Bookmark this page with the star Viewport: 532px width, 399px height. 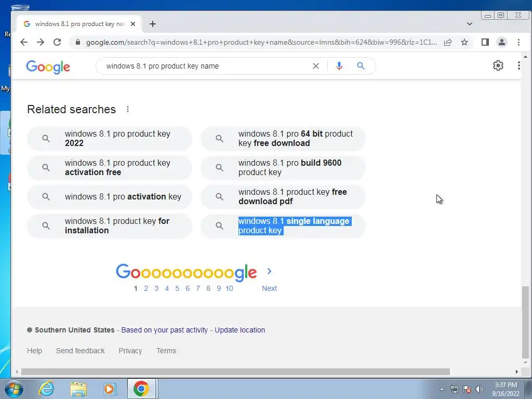click(x=464, y=42)
